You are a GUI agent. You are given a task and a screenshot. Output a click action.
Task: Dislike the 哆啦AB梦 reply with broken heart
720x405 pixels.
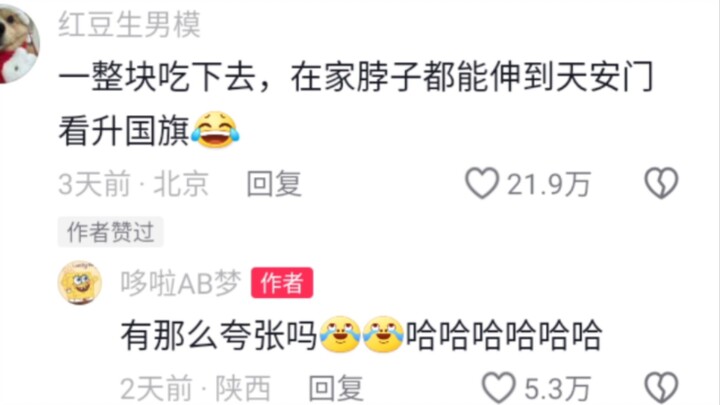pos(661,388)
